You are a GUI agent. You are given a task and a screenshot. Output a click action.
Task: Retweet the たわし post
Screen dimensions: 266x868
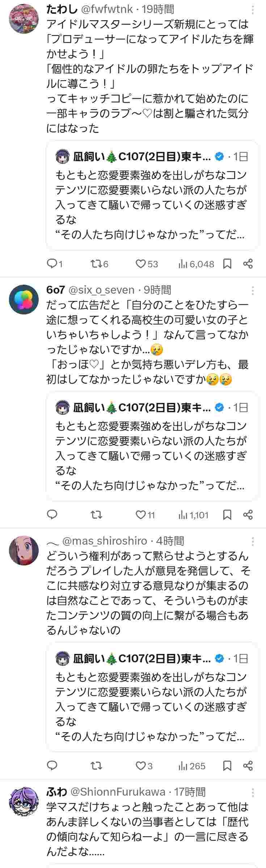click(95, 264)
